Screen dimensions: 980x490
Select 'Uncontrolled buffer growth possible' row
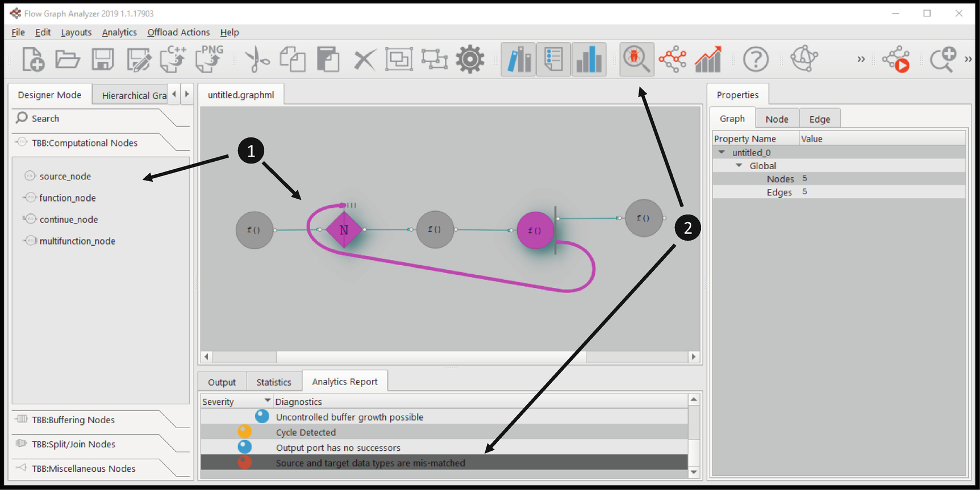(x=444, y=417)
